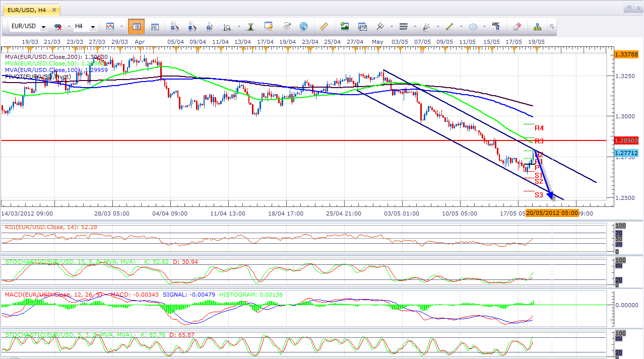The width and height of the screenshot is (644, 359).
Task: Click the zoom in magnifier icon
Action: click(175, 26)
